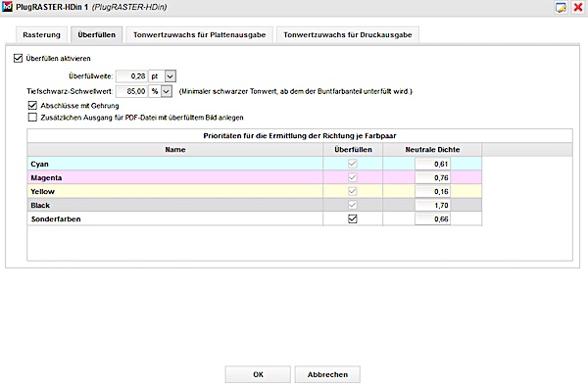Toggle Überfüllen checkbox in Black row

[x=353, y=205]
